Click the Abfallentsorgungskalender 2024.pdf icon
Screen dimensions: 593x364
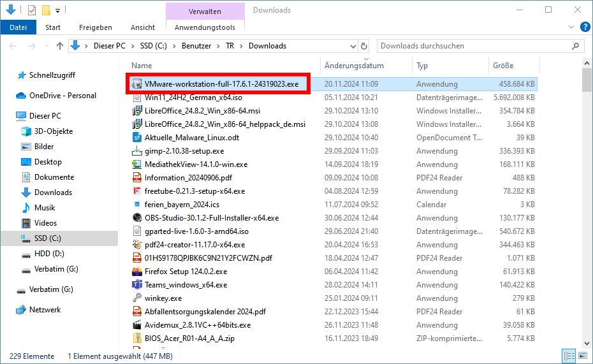(x=137, y=312)
